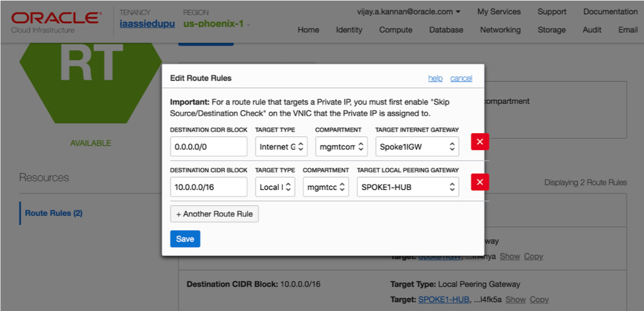Open the Networking menu
Image resolution: width=644 pixels, height=311 pixels.
500,30
